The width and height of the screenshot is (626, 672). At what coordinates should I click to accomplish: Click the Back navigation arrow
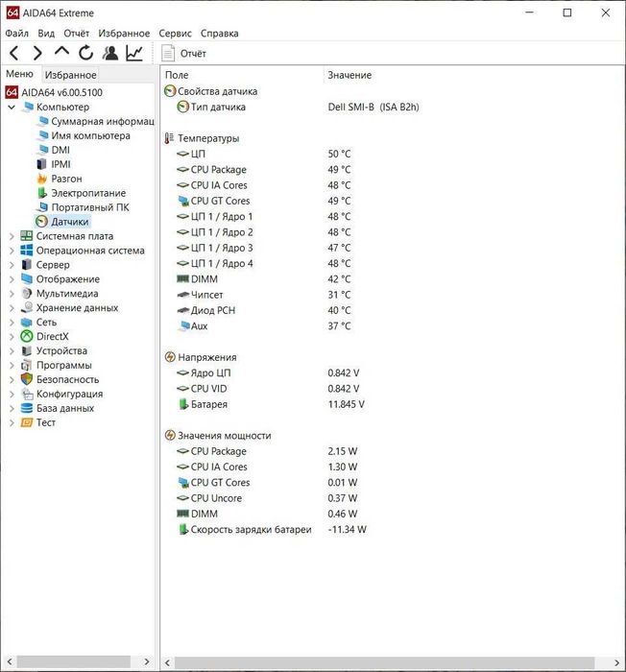(x=14, y=53)
